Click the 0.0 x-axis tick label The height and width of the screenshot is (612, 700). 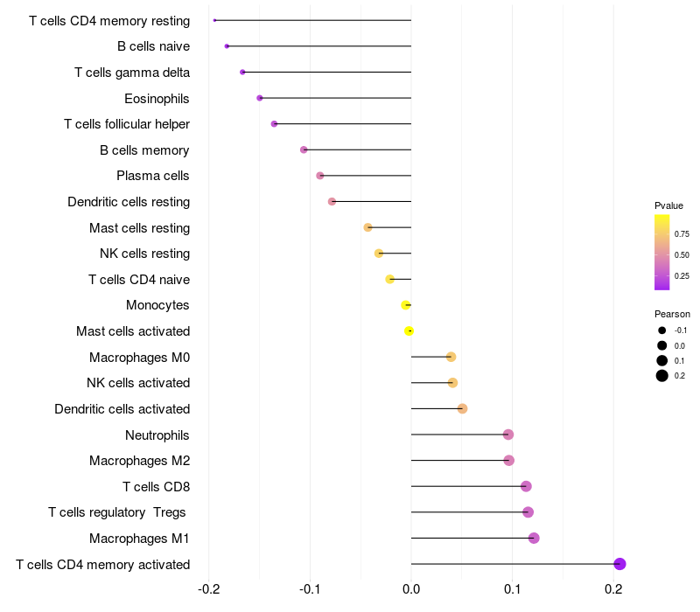click(411, 589)
